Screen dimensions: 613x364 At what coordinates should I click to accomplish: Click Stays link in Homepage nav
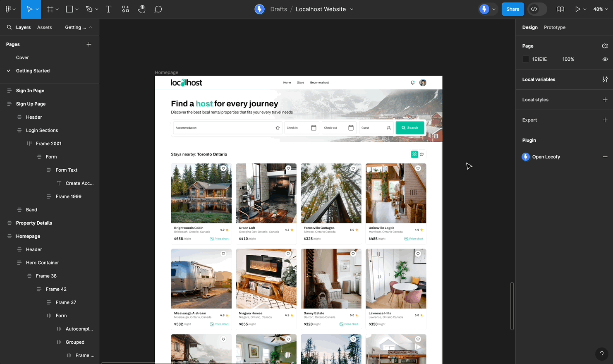[x=300, y=83]
